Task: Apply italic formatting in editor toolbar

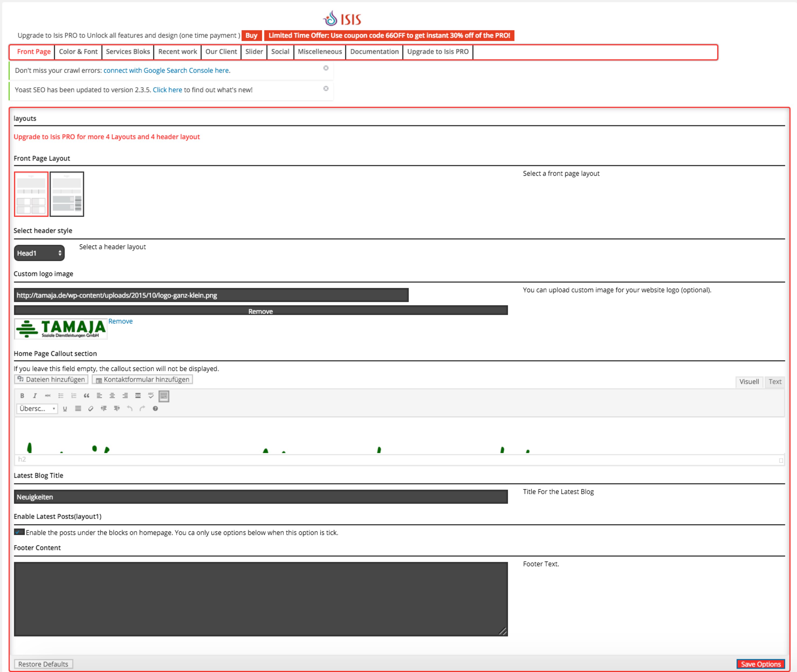Action: tap(35, 395)
